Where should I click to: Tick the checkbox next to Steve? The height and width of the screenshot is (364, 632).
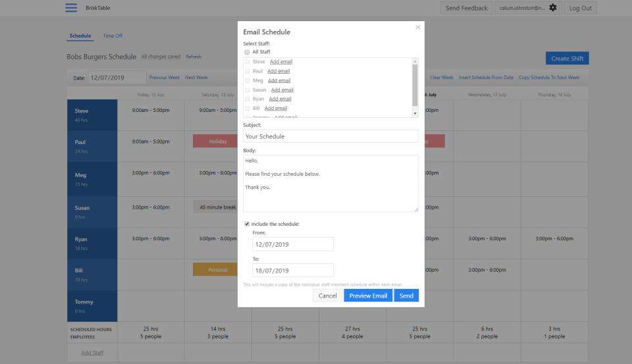[x=247, y=62]
